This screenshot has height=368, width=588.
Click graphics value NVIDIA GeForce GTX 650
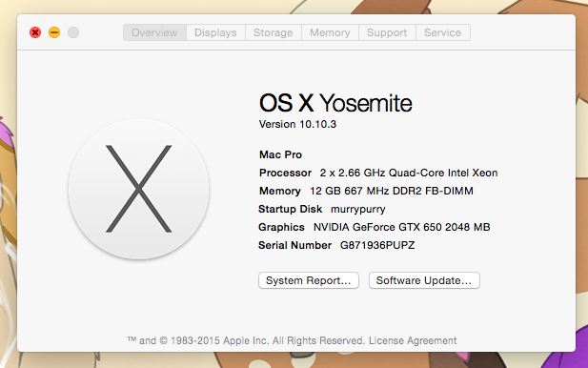[401, 227]
